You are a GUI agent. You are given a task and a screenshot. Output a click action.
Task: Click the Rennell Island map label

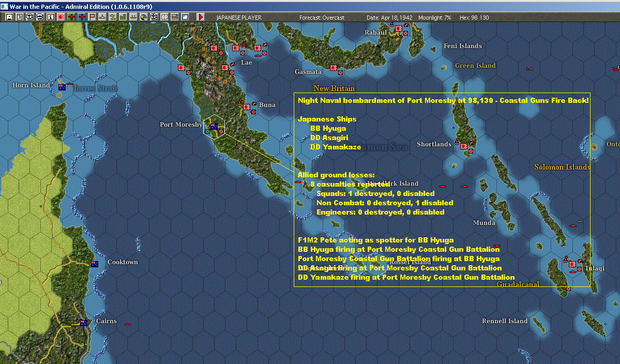click(x=505, y=321)
